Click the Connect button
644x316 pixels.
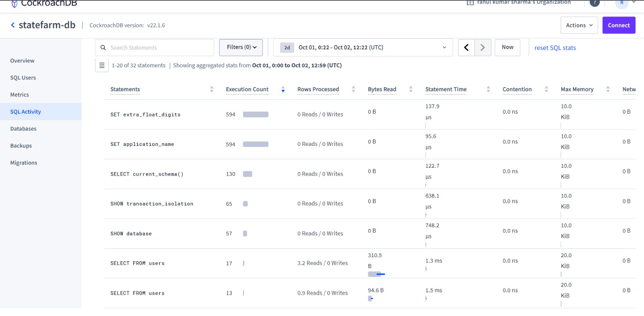619,25
